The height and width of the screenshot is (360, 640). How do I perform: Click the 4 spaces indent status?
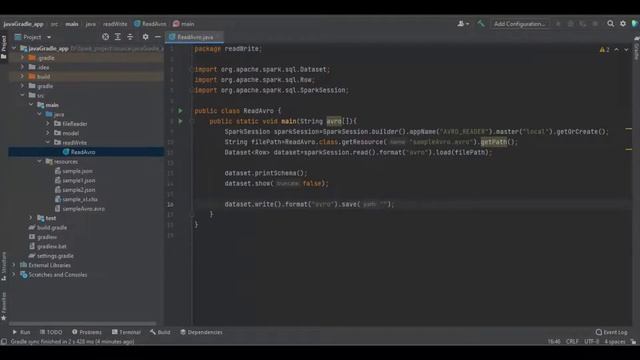click(x=615, y=342)
